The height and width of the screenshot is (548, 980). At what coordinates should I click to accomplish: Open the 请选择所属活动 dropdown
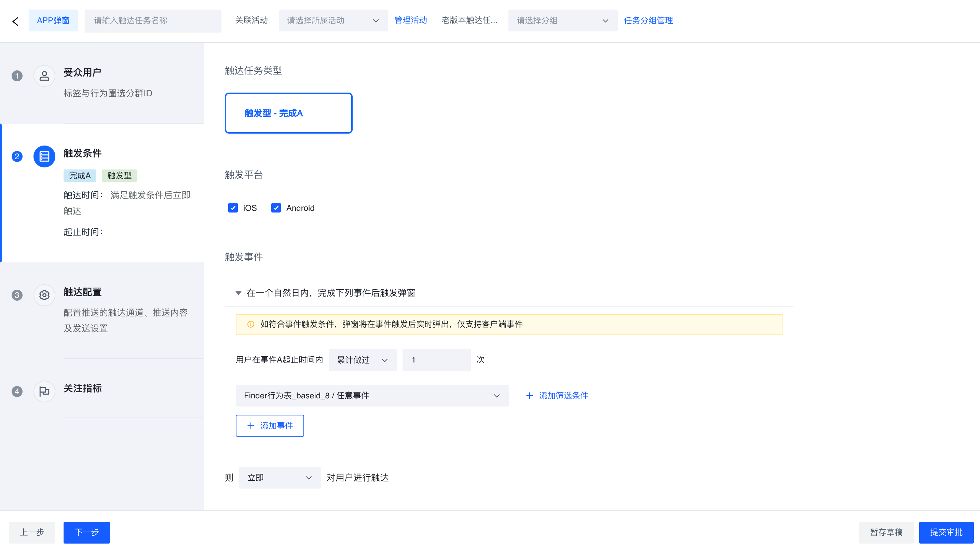tap(333, 20)
